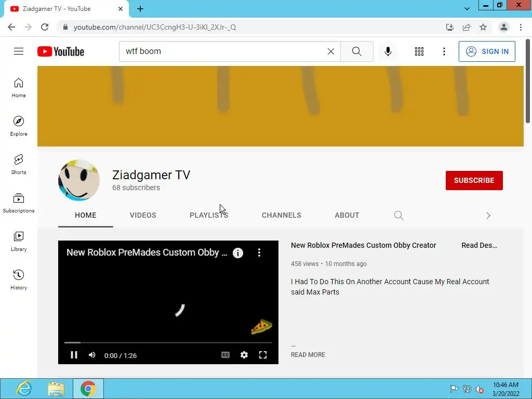532x399 pixels.
Task: Share this page from the address bar
Action: [467, 27]
